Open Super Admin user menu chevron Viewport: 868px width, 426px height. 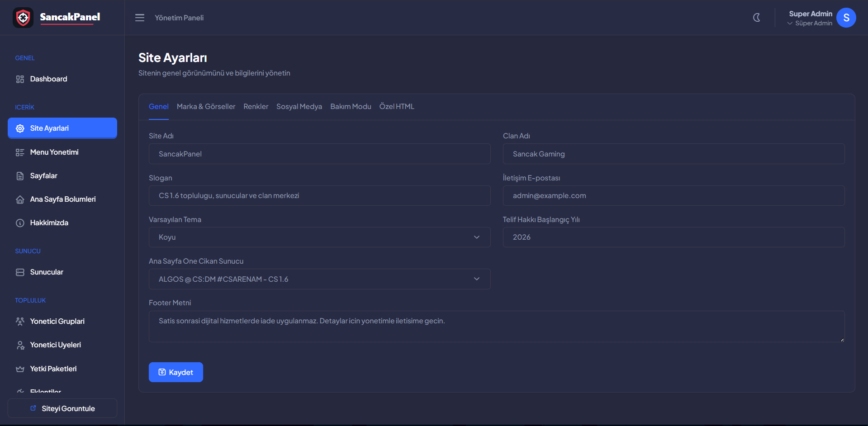[790, 24]
